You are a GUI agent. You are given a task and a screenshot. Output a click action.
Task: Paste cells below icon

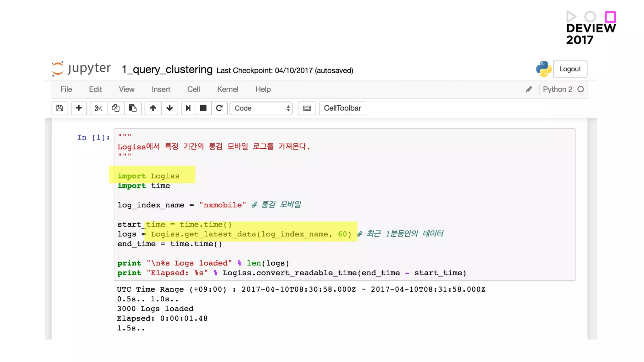click(133, 108)
